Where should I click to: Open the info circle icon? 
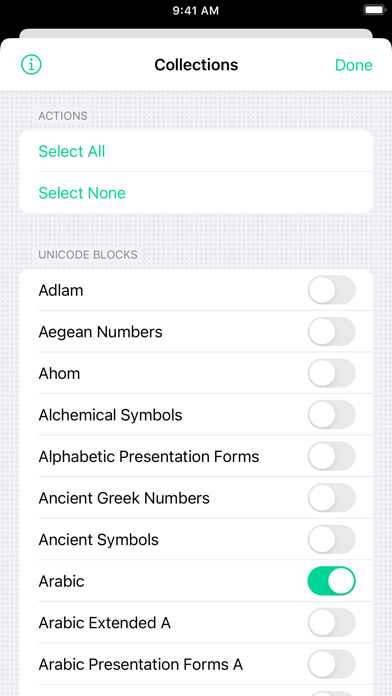pyautogui.click(x=31, y=65)
